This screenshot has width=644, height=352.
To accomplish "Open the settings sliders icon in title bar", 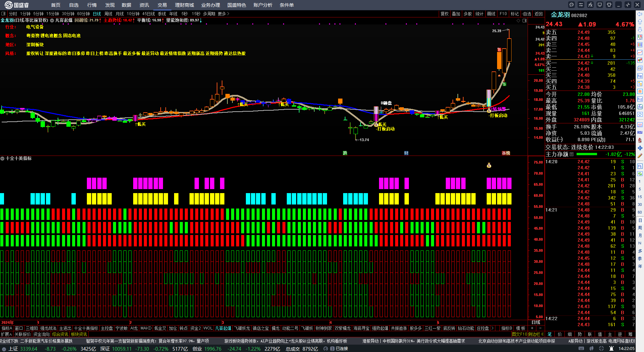I will coord(581,5).
